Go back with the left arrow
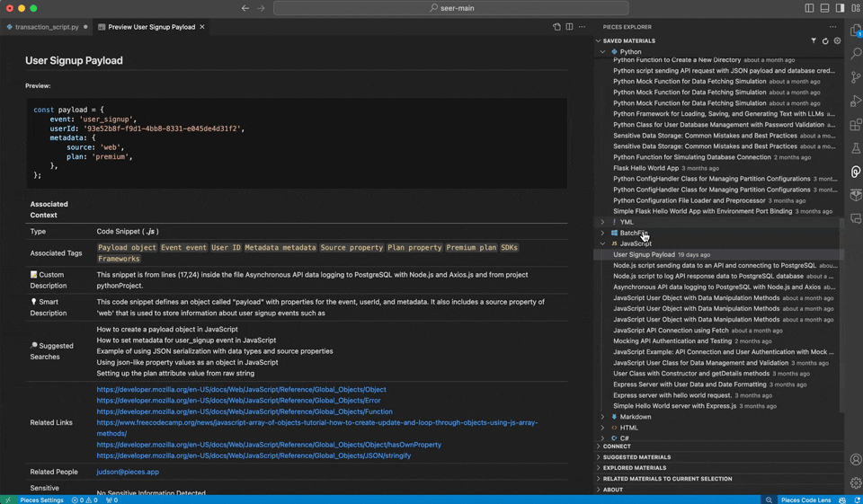 coord(245,8)
